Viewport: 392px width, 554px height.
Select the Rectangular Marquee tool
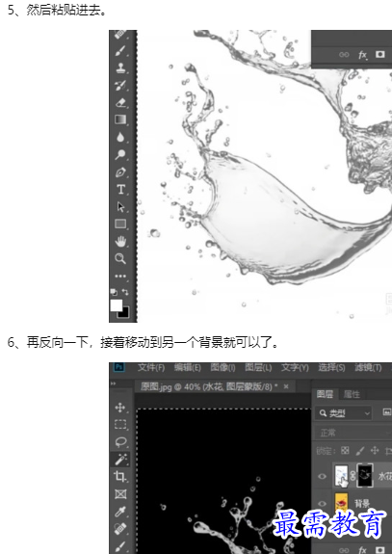pyautogui.click(x=120, y=425)
